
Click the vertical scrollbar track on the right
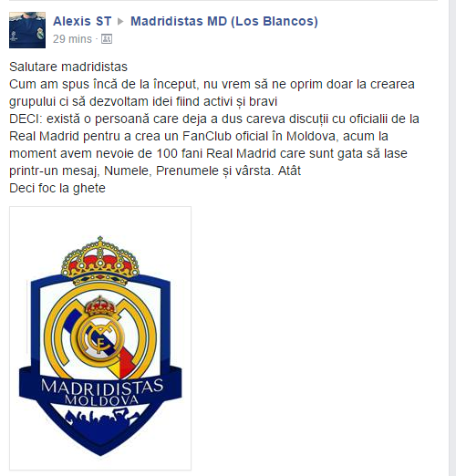[x=452, y=238]
